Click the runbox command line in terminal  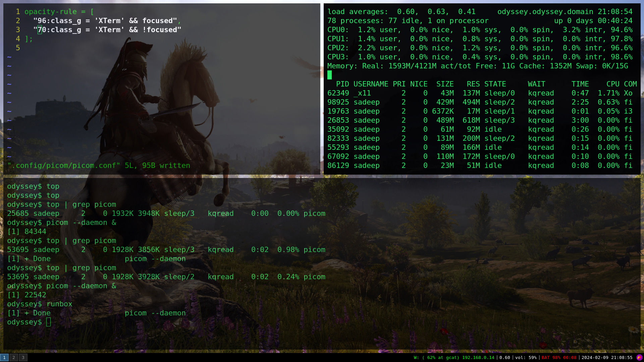pyautogui.click(x=59, y=304)
